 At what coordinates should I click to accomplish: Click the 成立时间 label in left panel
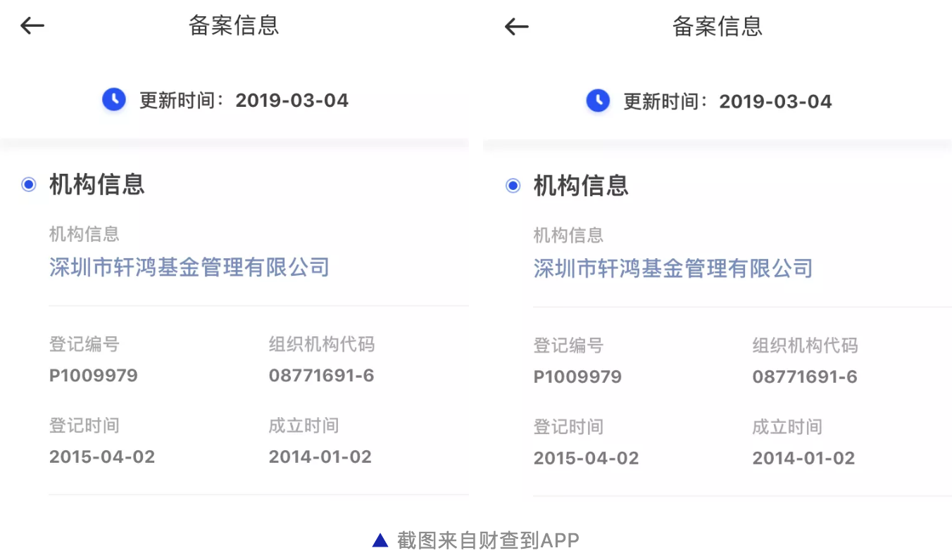[303, 426]
